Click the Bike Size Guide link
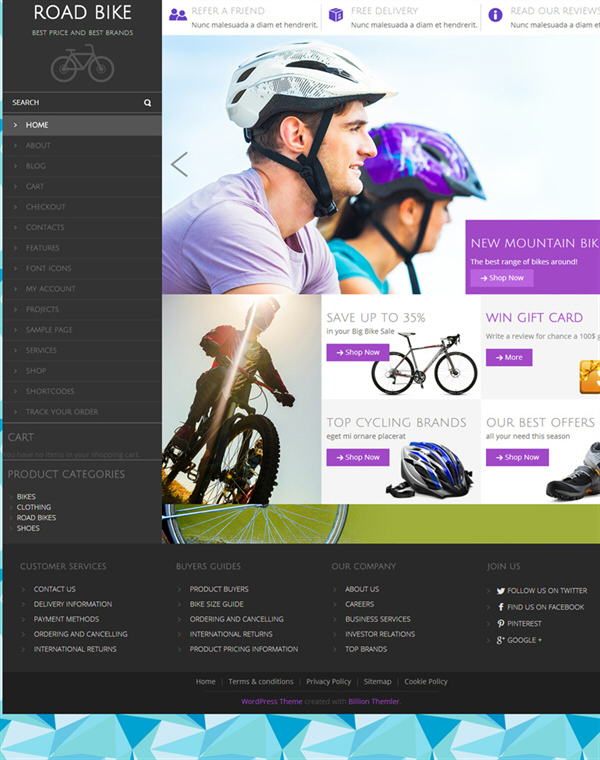 pos(217,604)
